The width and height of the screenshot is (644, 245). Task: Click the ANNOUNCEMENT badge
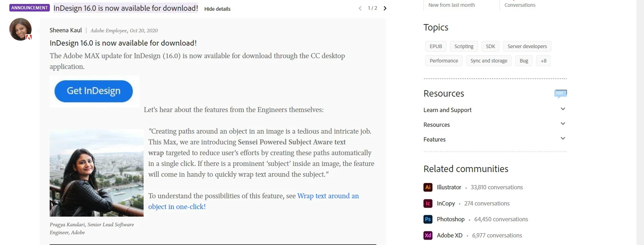[29, 8]
